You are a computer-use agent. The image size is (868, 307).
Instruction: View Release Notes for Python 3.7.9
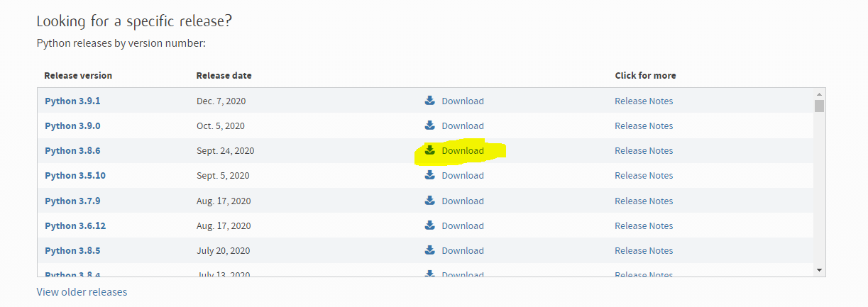point(644,201)
